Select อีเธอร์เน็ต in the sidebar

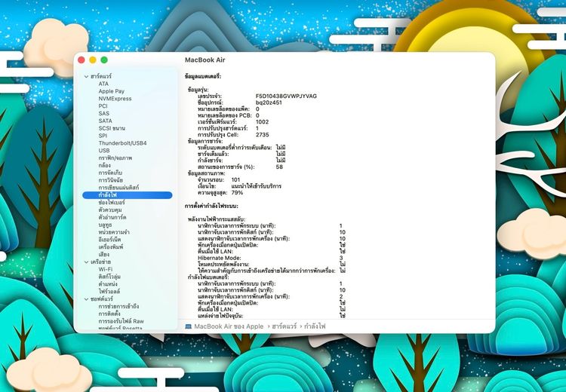point(109,240)
